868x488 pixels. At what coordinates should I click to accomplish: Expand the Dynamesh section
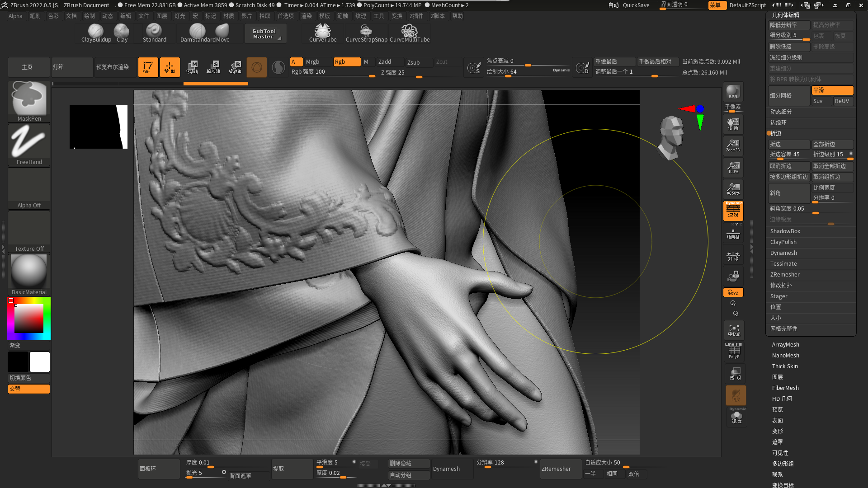coord(783,253)
